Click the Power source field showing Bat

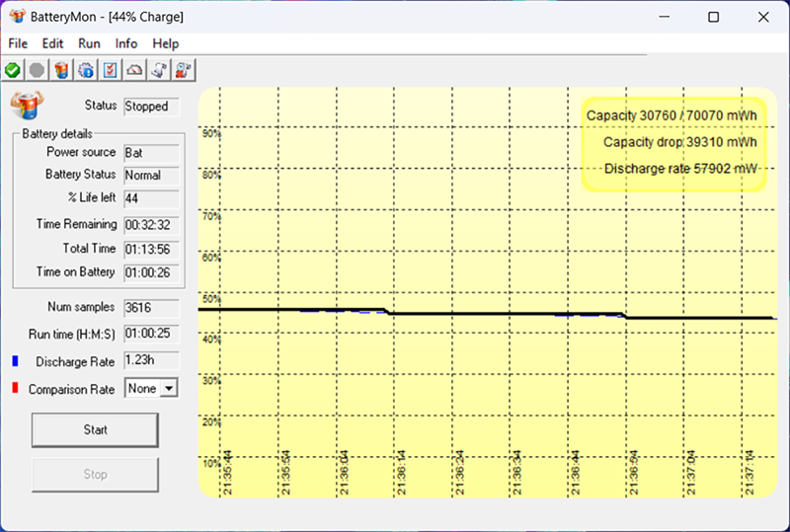pyautogui.click(x=151, y=153)
